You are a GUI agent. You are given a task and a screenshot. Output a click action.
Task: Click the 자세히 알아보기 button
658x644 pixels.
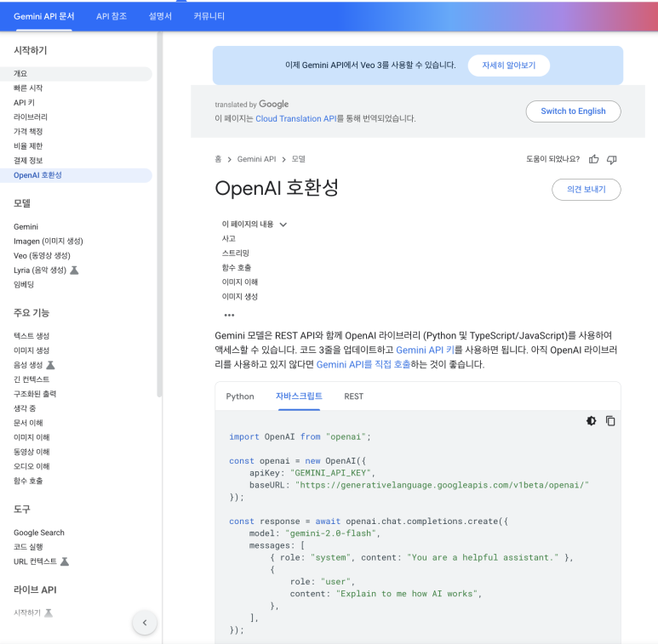pos(508,66)
